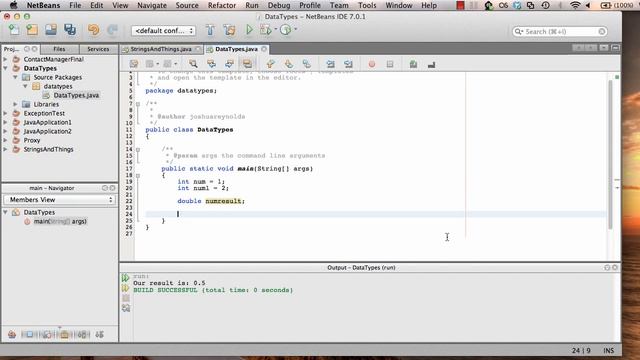The width and height of the screenshot is (640, 360).
Task: Click the Build Project hammer icon
Action: coord(210,30)
